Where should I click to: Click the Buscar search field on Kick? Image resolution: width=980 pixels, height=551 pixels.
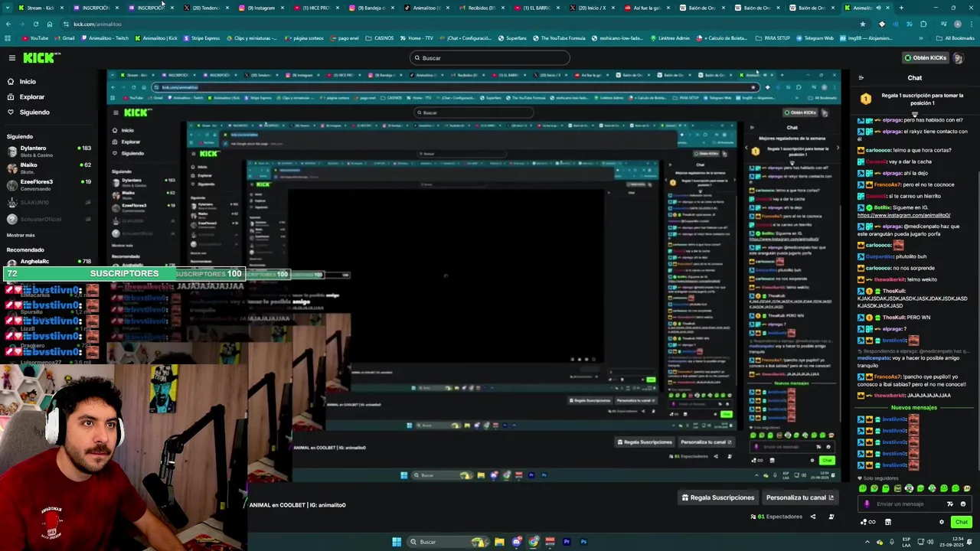click(490, 58)
